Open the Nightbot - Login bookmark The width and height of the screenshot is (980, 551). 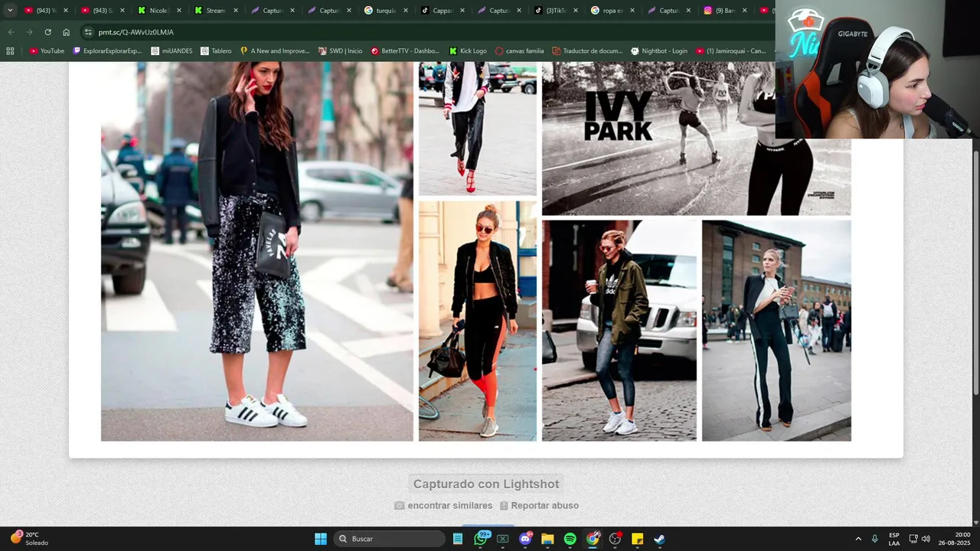658,51
